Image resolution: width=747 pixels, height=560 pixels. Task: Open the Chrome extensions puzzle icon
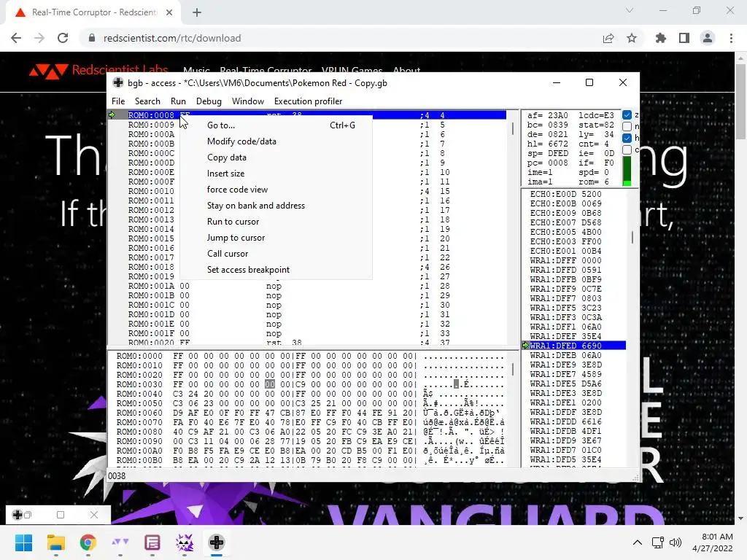661,38
